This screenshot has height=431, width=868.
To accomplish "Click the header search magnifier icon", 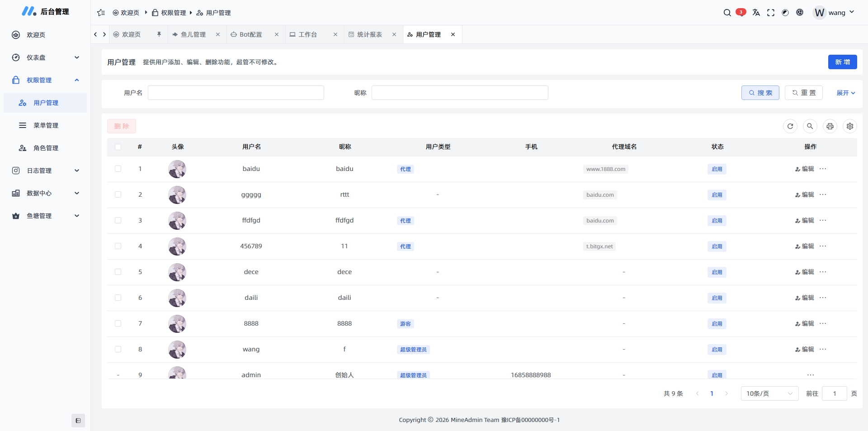I will click(727, 13).
